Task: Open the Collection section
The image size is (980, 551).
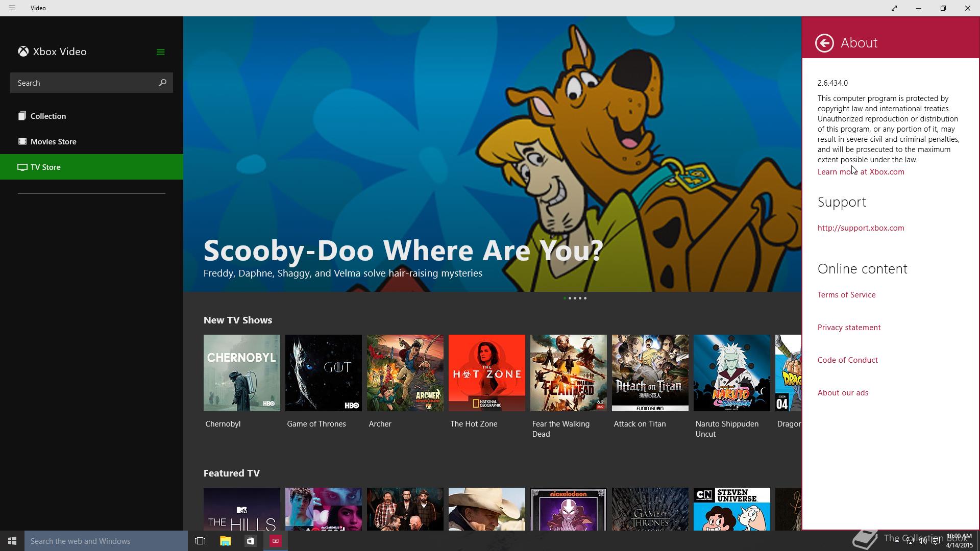Action: coord(92,116)
